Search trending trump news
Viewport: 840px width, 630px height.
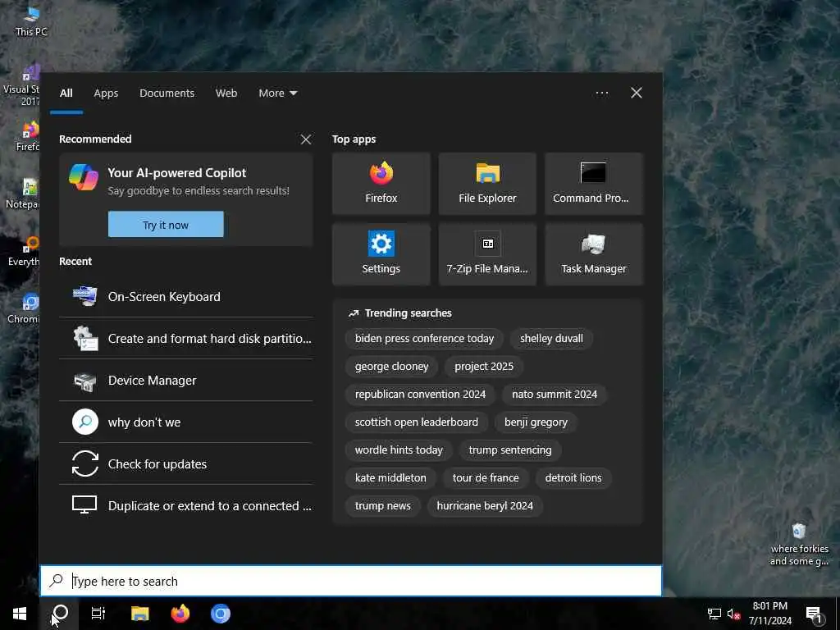pos(382,505)
